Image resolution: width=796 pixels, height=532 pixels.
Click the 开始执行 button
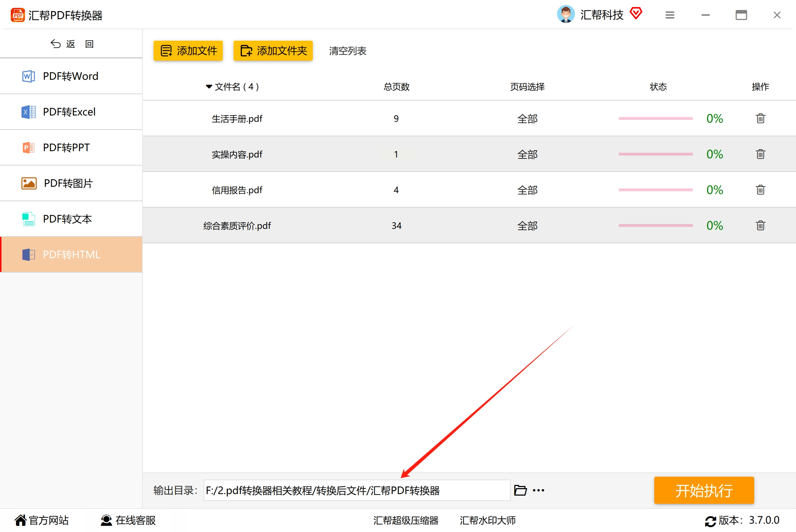pyautogui.click(x=704, y=491)
